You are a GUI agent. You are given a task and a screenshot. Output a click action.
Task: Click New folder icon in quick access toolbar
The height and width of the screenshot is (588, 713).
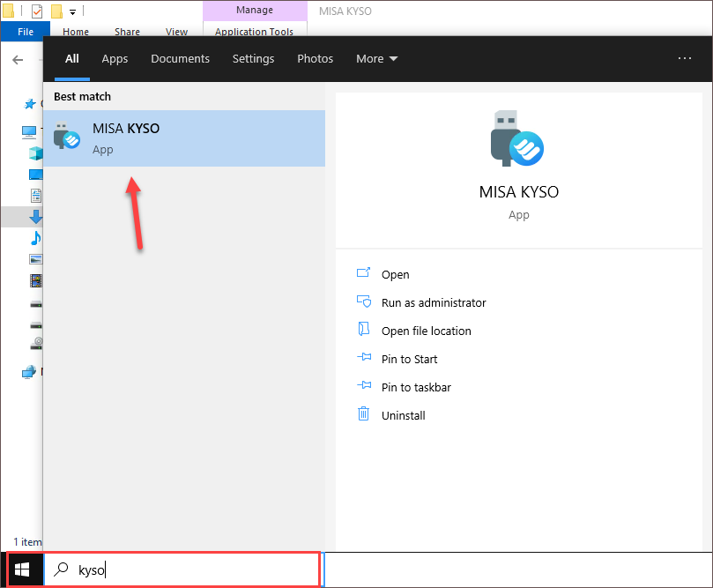click(56, 11)
